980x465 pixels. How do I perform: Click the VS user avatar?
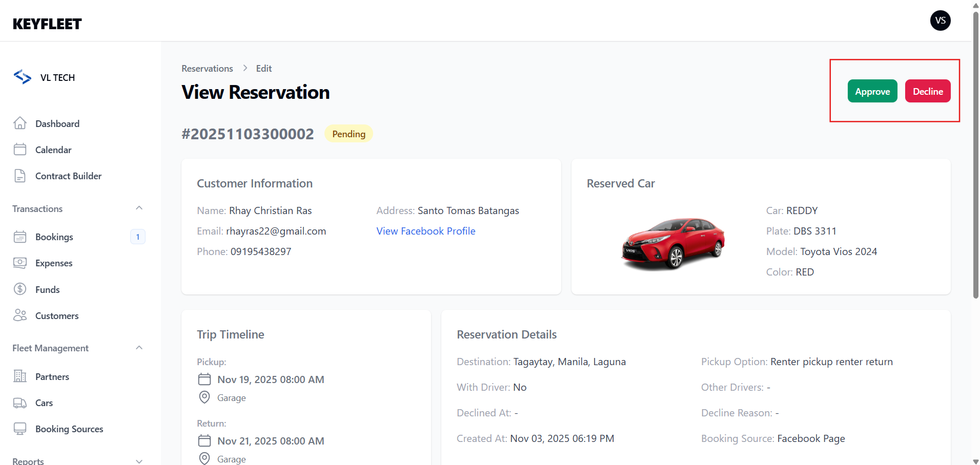(940, 20)
